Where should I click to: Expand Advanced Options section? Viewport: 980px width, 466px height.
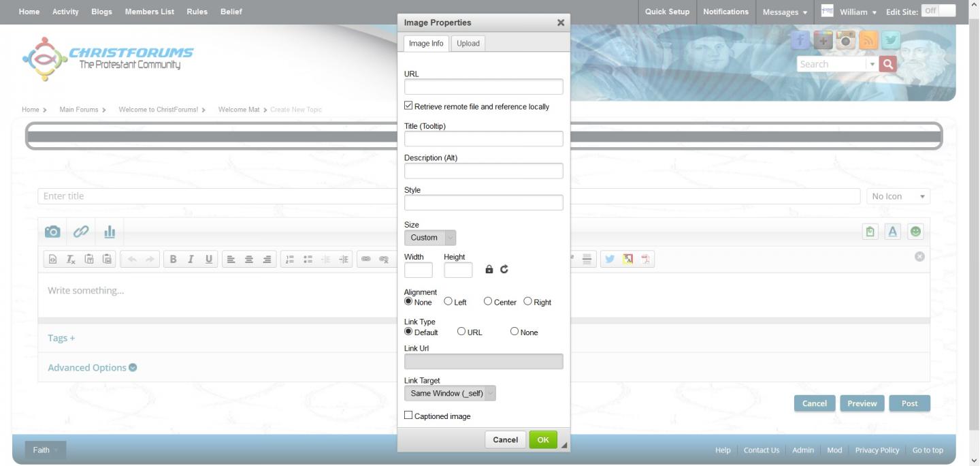92,367
